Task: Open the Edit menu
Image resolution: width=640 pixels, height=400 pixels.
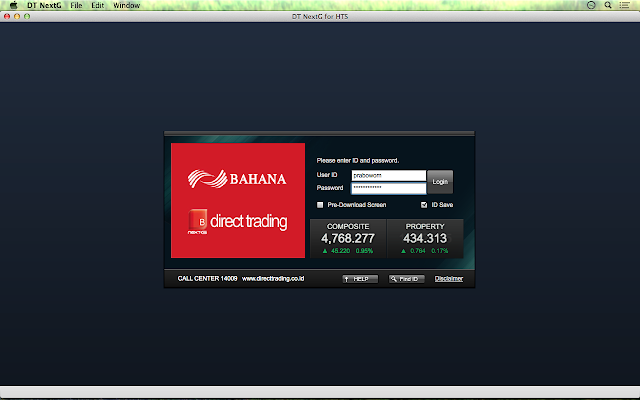Action: [x=98, y=5]
